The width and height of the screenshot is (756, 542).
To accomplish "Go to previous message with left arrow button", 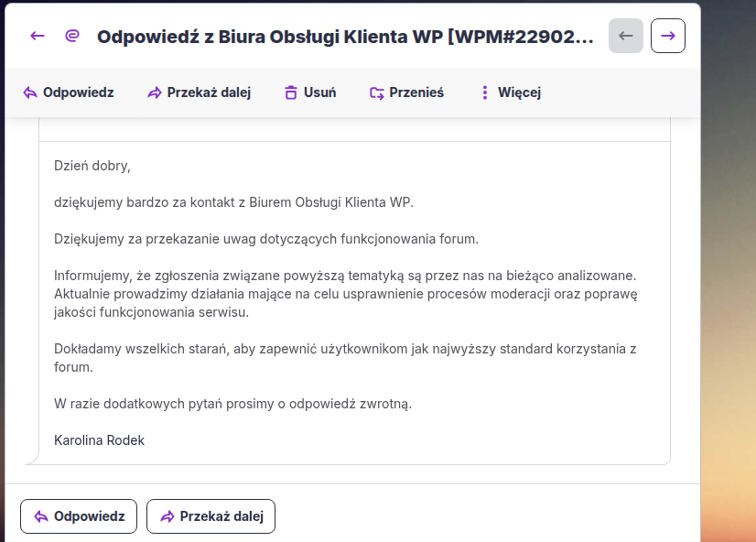I will coord(626,36).
